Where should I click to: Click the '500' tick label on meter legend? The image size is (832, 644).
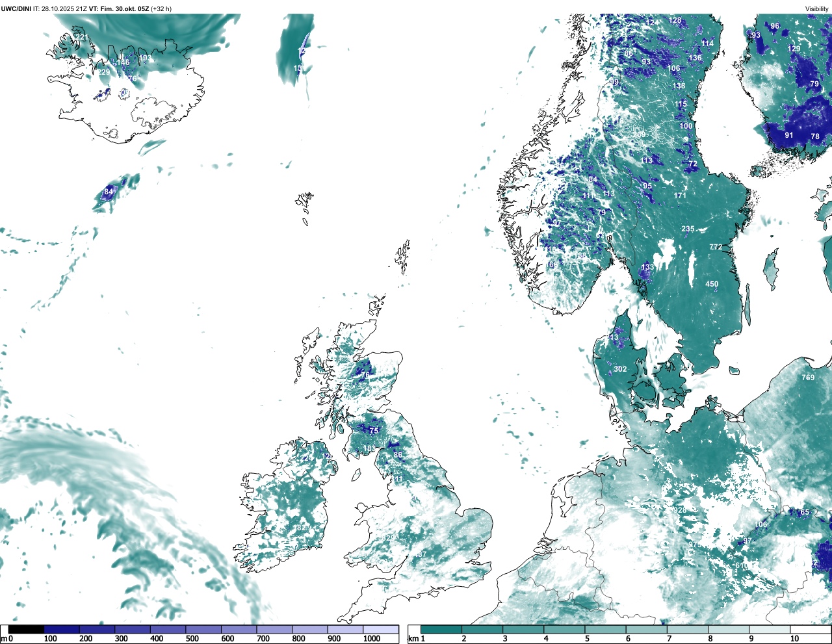(192, 639)
